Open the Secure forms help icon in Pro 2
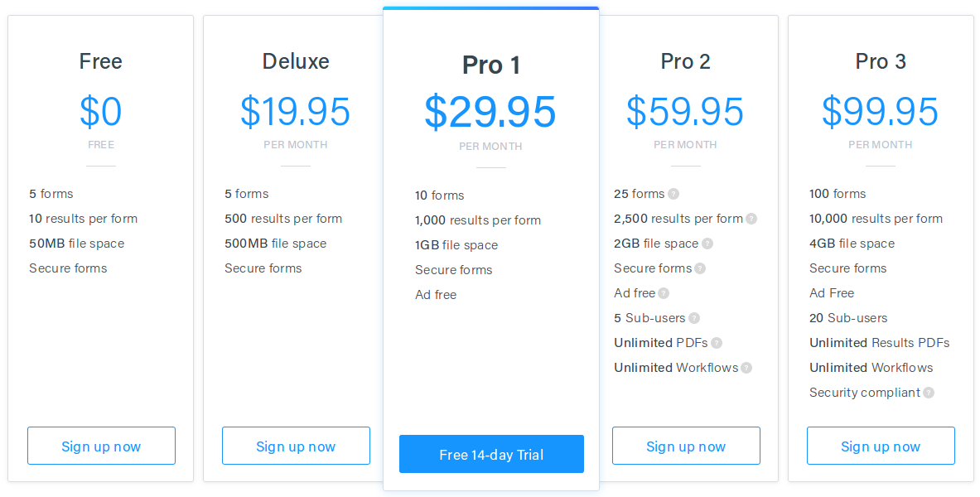 (x=700, y=268)
